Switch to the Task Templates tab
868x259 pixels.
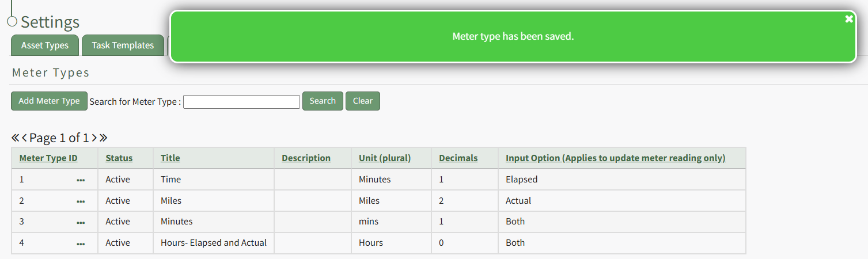click(123, 45)
